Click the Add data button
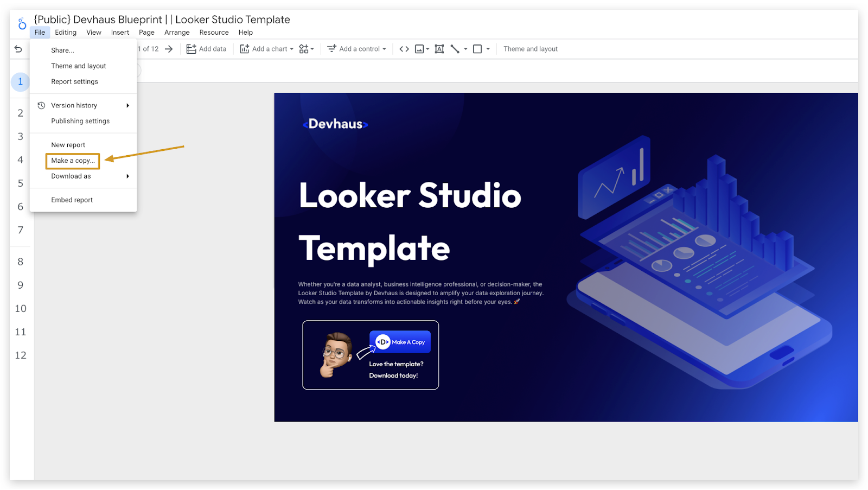Viewport: 868px width, 490px height. [206, 49]
